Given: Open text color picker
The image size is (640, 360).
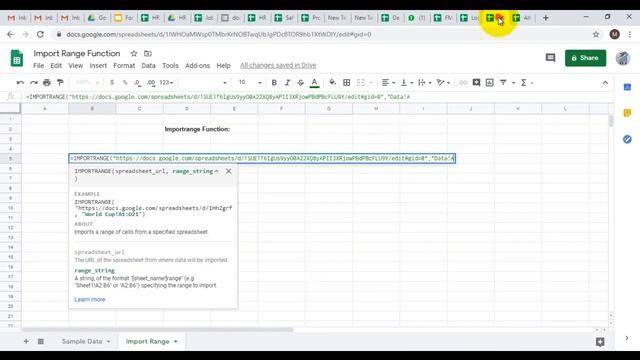Looking at the screenshot, I should pyautogui.click(x=314, y=83).
